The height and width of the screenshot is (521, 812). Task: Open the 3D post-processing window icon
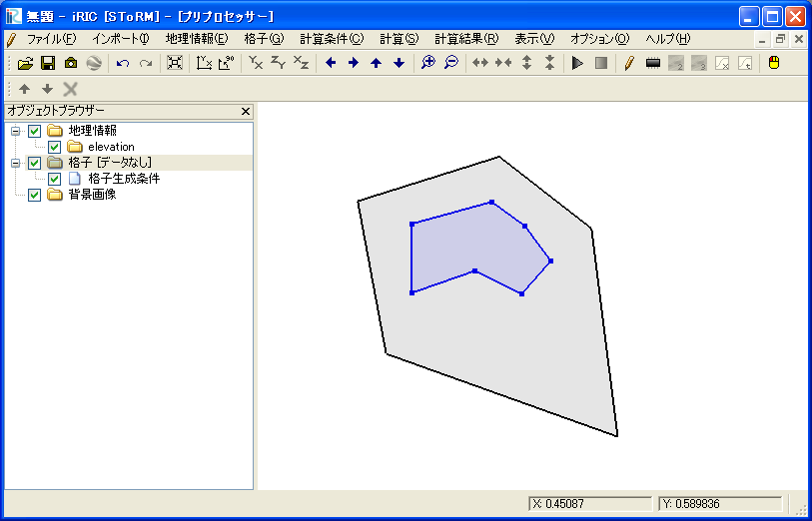point(698,63)
